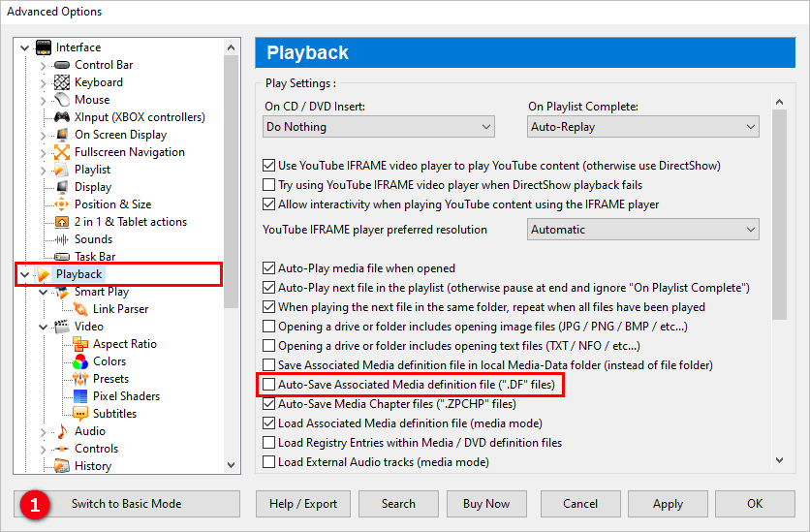This screenshot has width=810, height=532.
Task: Collapse the Video tree node
Action: coord(44,327)
